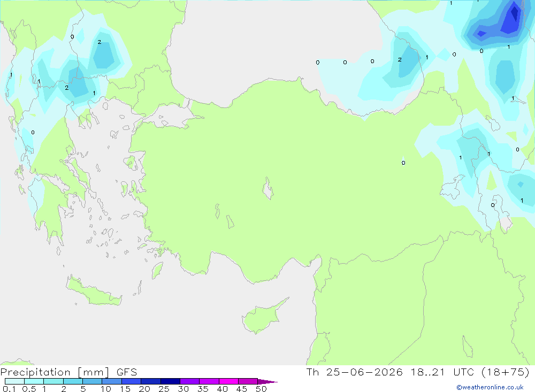
Task: Click the "15" legend scale label
Action: 125,389
